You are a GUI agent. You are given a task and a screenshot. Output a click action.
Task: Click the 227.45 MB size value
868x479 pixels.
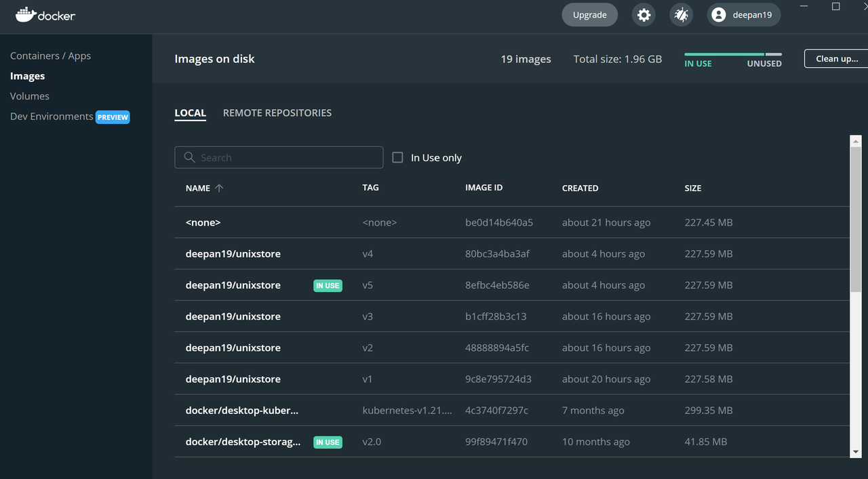[709, 222]
